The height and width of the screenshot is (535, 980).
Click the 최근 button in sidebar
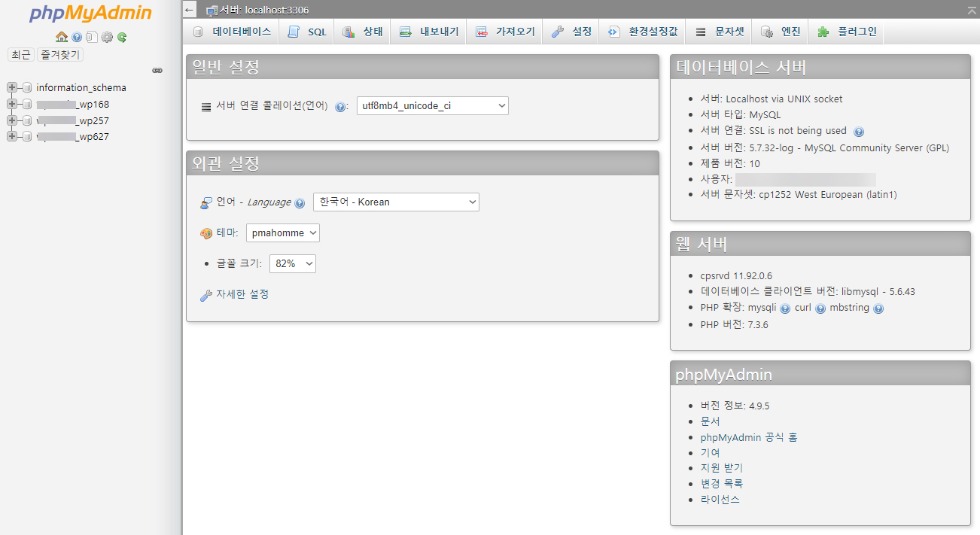(21, 55)
